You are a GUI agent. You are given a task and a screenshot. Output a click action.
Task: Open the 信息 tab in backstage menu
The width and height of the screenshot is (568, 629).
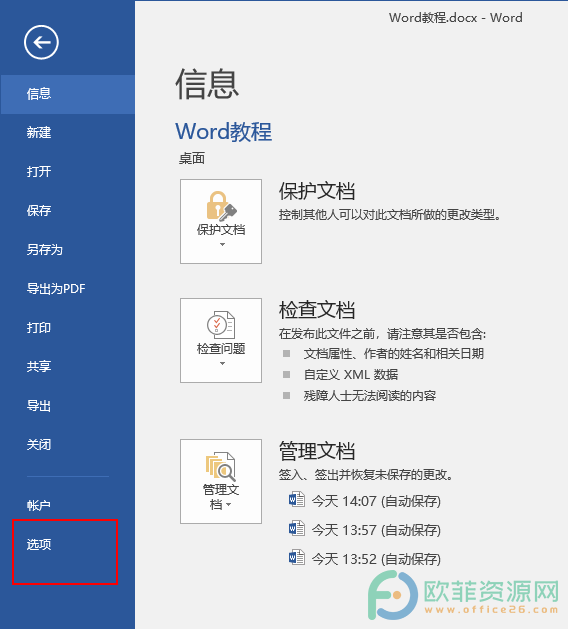coord(67,94)
